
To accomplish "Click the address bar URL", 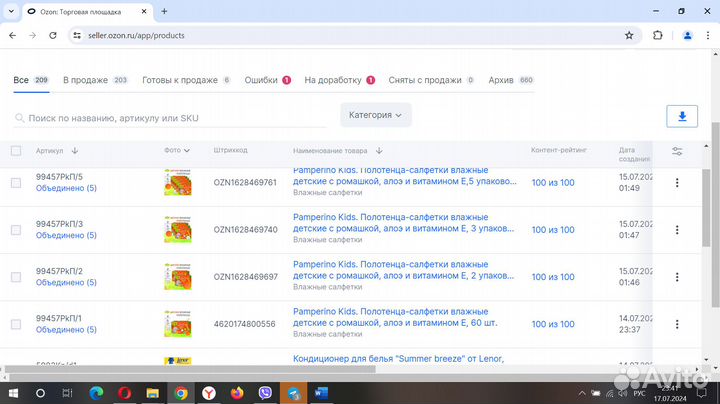I will 136,35.
